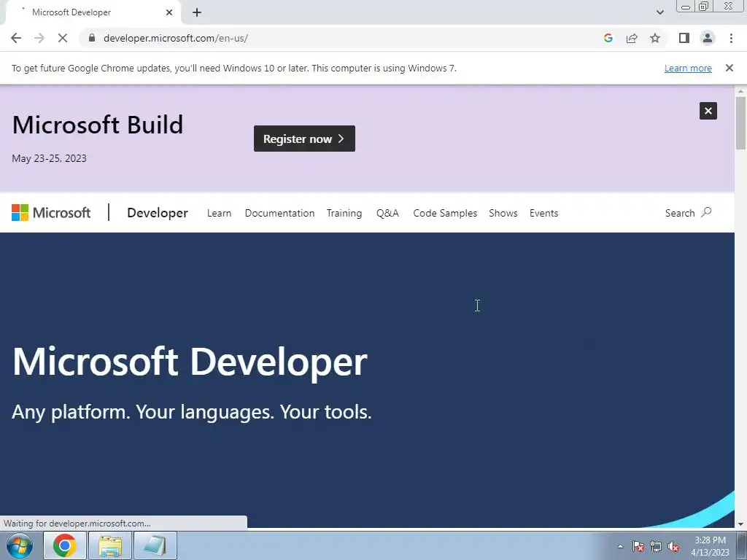Open the Q&A menu item
This screenshot has height=560, width=747.
pos(387,214)
